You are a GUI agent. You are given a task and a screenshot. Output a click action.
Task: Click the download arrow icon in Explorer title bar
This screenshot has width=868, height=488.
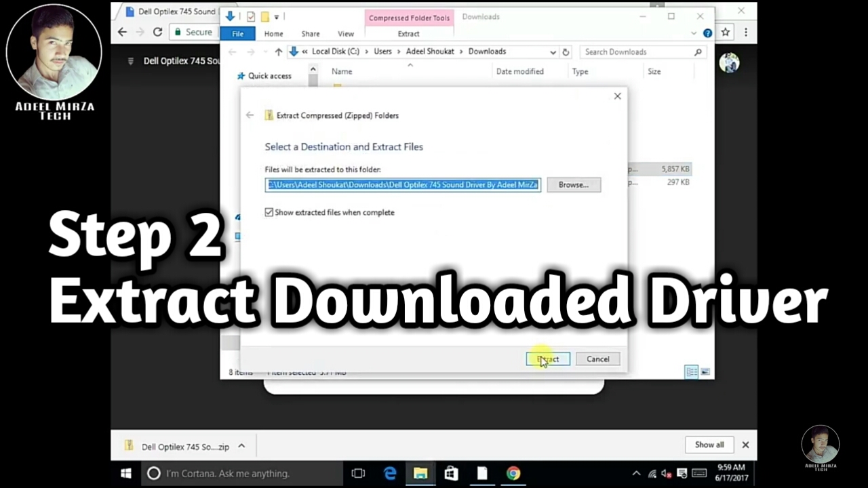(230, 16)
